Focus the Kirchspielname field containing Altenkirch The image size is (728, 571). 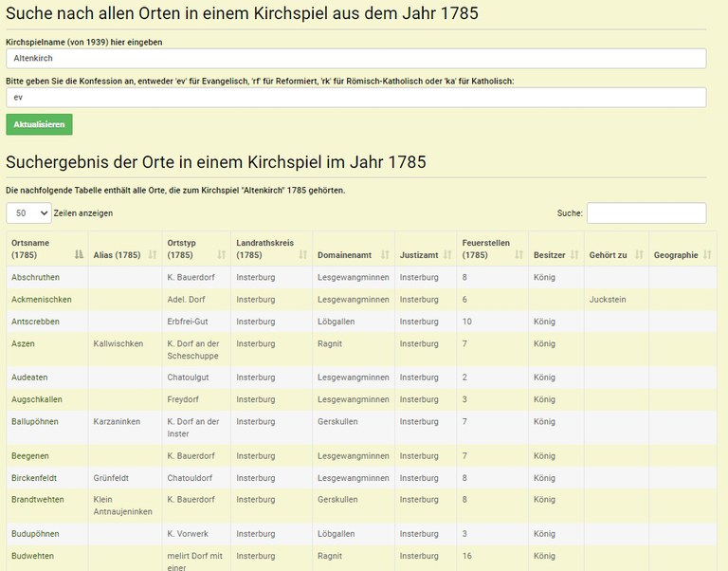click(x=356, y=59)
